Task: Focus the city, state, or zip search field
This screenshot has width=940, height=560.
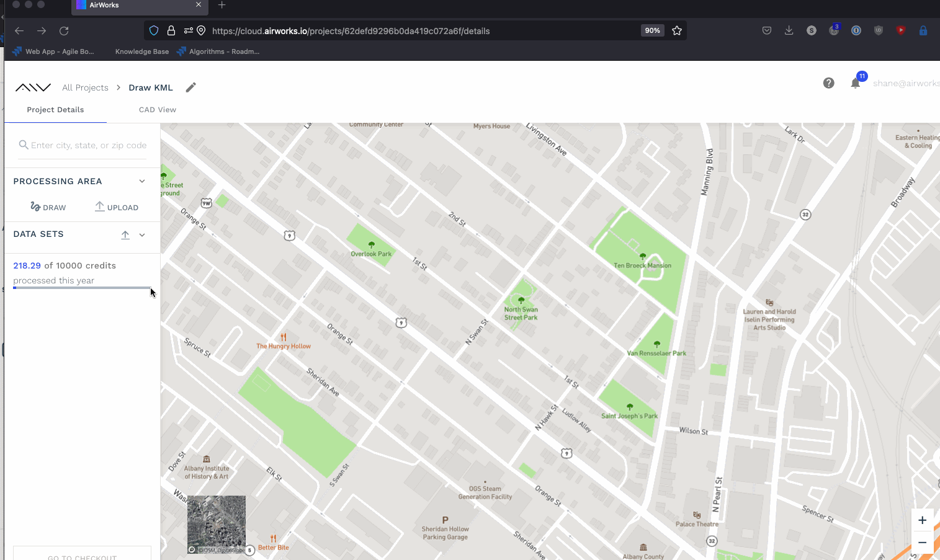Action: [x=83, y=145]
